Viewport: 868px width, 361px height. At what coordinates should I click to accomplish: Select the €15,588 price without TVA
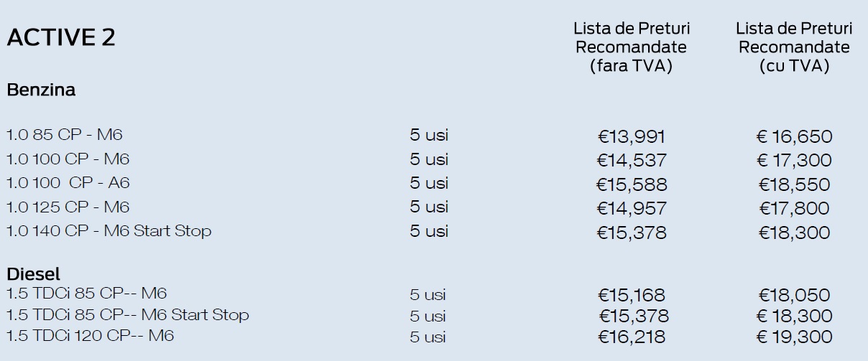pyautogui.click(x=632, y=184)
